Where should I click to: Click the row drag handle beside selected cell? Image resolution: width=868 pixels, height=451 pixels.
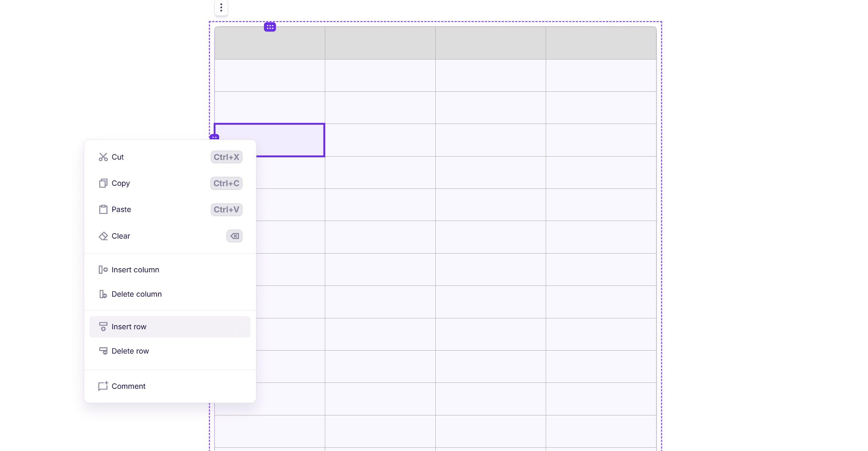tap(214, 137)
